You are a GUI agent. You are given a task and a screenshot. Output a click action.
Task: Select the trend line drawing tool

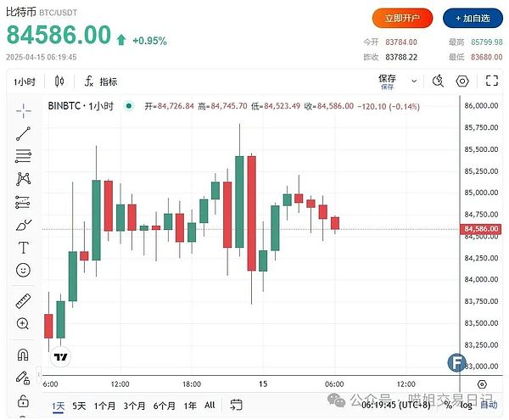point(23,132)
